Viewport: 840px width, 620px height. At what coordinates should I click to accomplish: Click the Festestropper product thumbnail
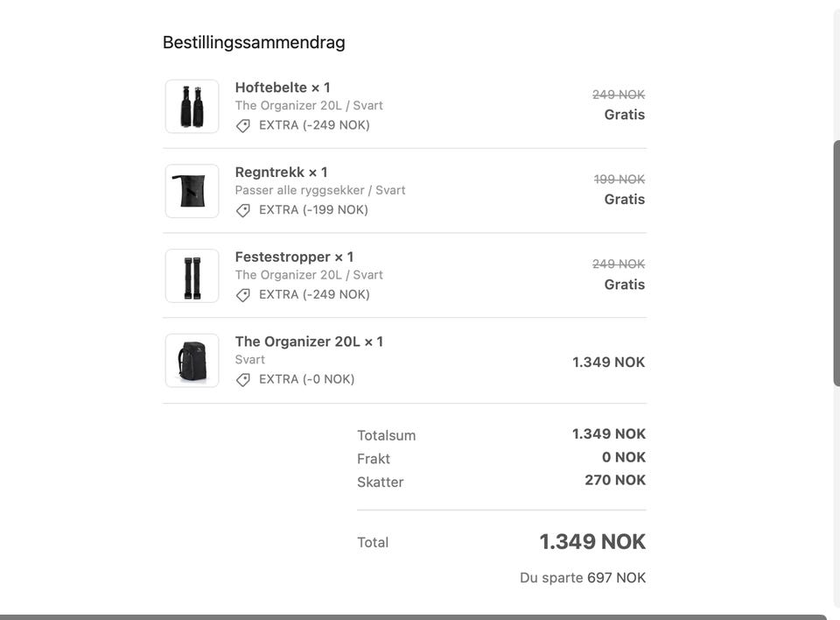[192, 276]
